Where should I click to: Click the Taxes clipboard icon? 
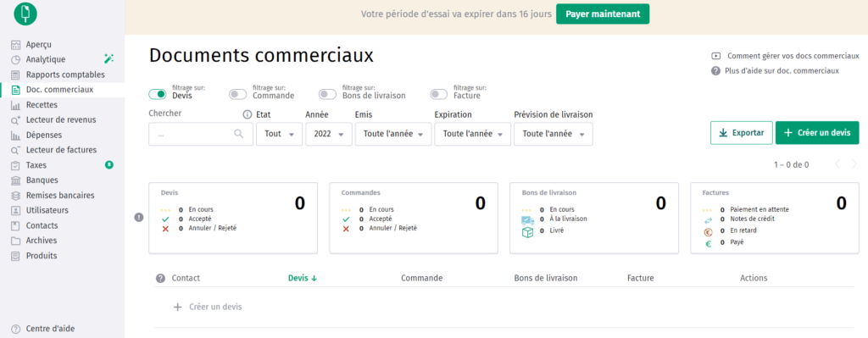click(x=15, y=165)
